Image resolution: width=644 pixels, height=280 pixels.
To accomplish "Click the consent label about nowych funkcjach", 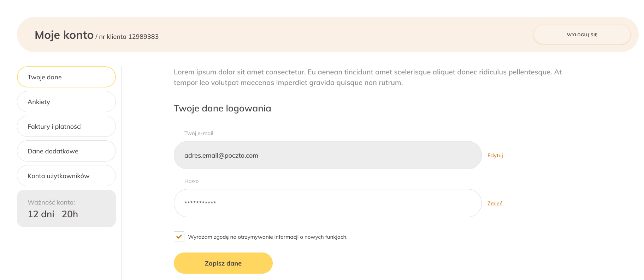I will point(267,237).
